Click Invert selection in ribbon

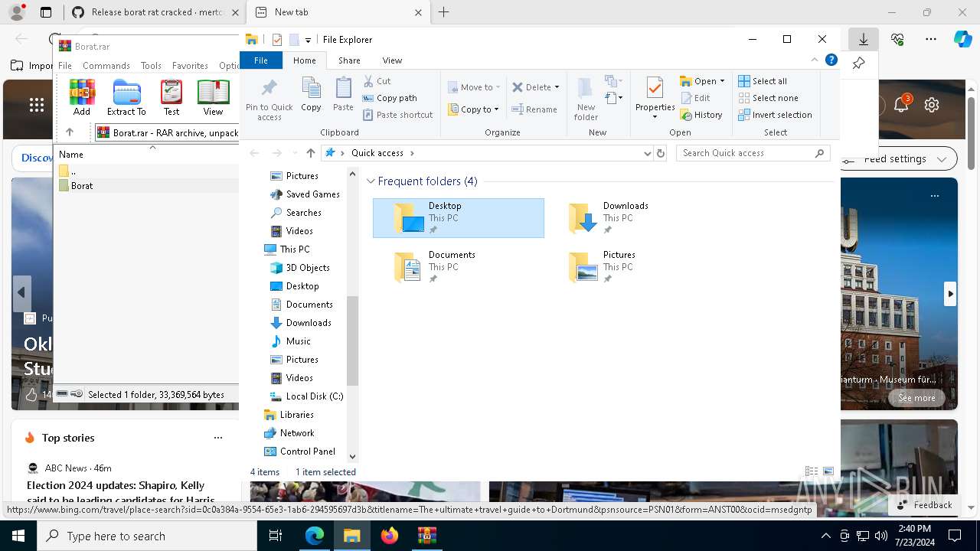click(x=775, y=115)
